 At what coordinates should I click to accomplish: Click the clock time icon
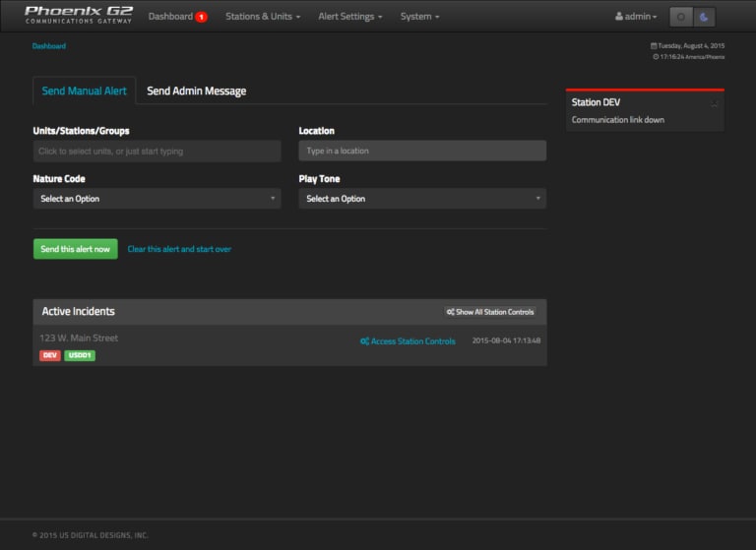point(656,57)
